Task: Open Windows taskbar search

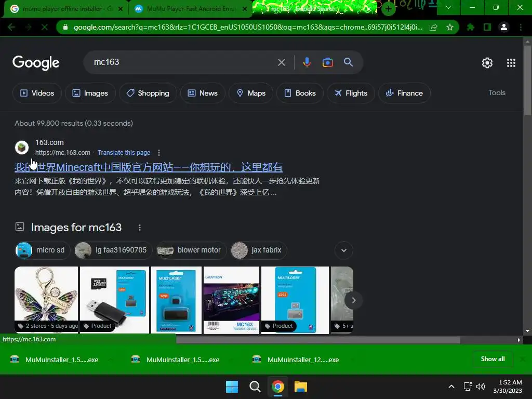Action: click(255, 387)
